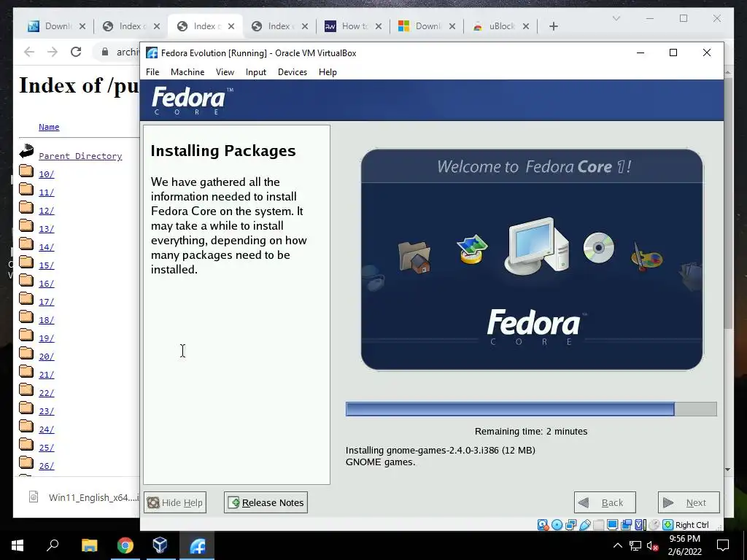Screen dimensions: 747x560
Task: Click the installation progress bar
Action: point(531,409)
